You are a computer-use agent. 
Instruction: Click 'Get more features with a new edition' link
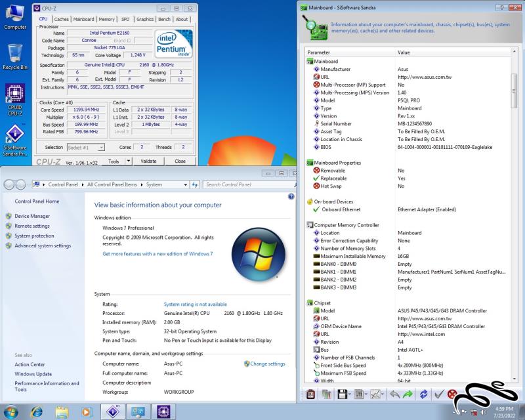tap(157, 254)
